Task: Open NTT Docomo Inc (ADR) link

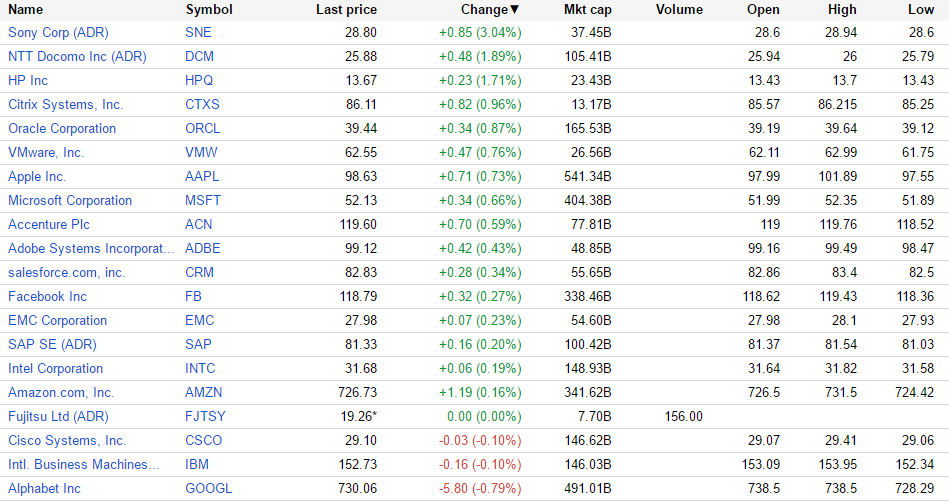Action: tap(77, 57)
